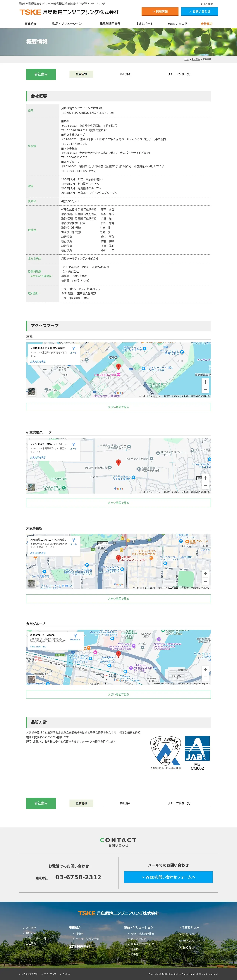Click 大きい地図で見る below 本社 map
The width and height of the screenshot is (237, 980).
pyautogui.click(x=118, y=407)
